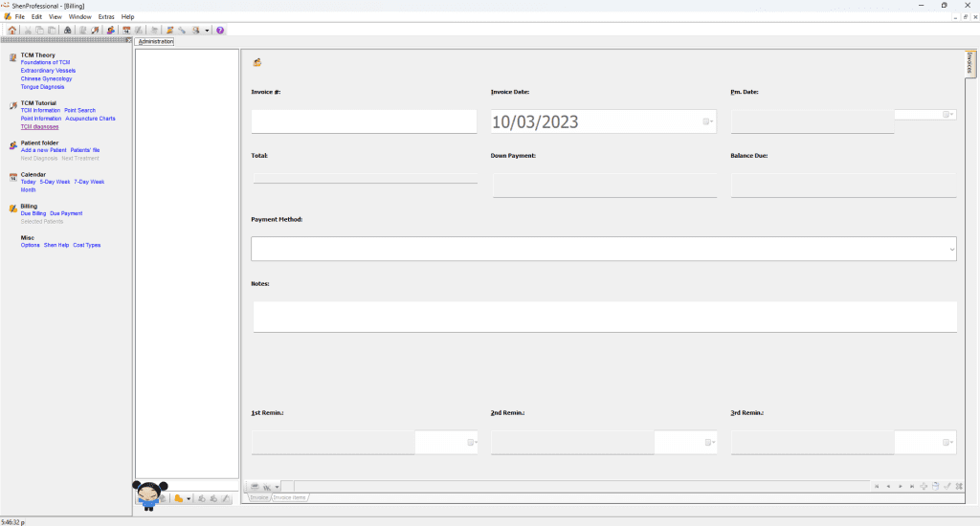Click the Invoice # input field

point(364,121)
